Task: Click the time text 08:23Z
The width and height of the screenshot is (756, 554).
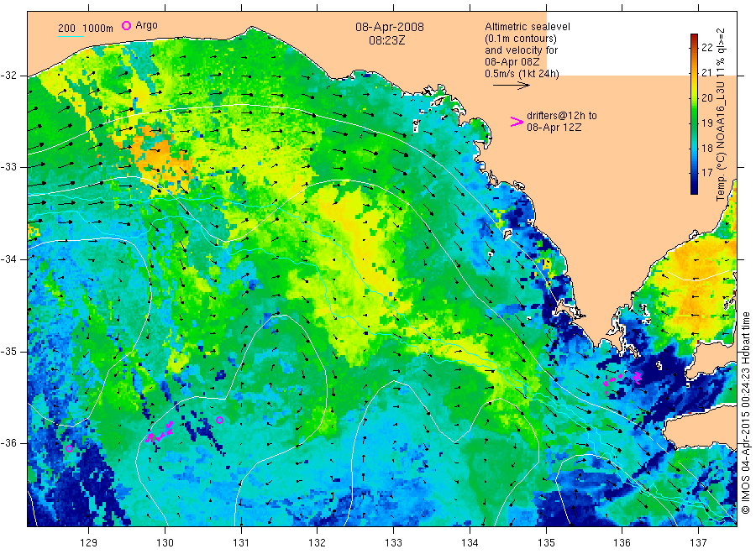Action: [x=386, y=40]
